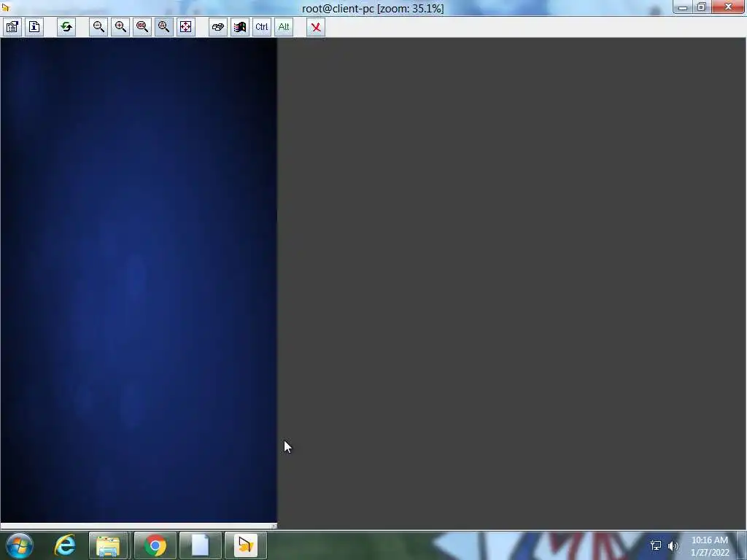Open the connection options toolbar icon
The image size is (747, 560).
click(12, 27)
